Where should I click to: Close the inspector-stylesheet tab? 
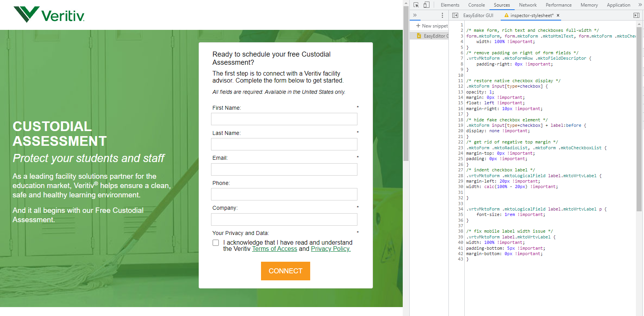558,16
